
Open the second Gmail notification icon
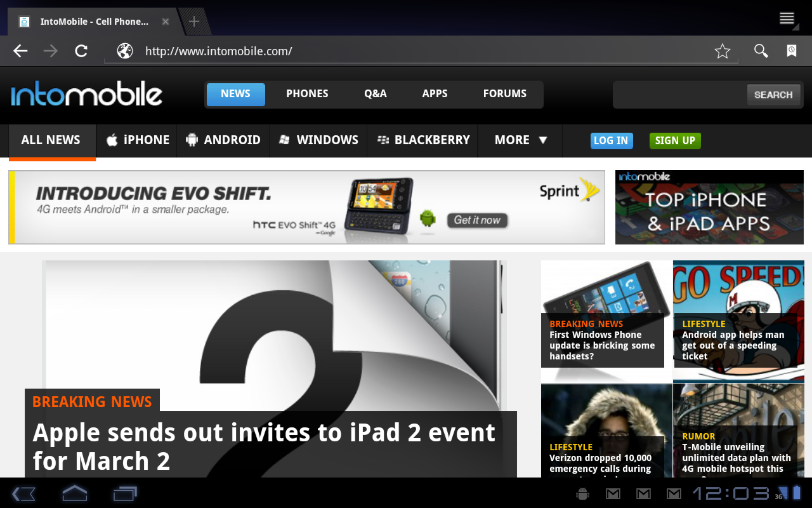[x=643, y=493]
